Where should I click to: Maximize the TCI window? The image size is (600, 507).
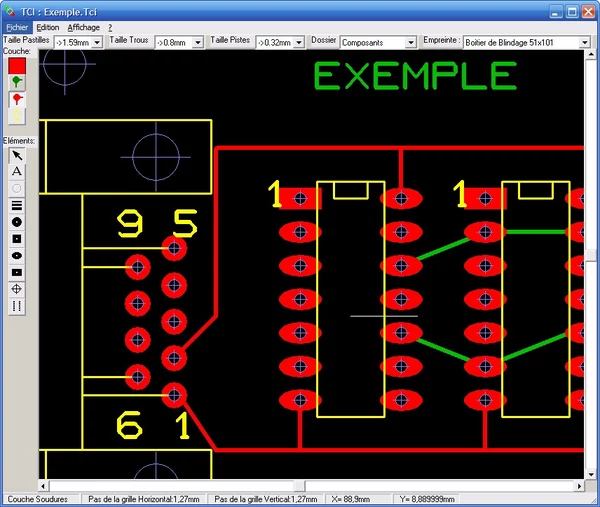pos(572,12)
